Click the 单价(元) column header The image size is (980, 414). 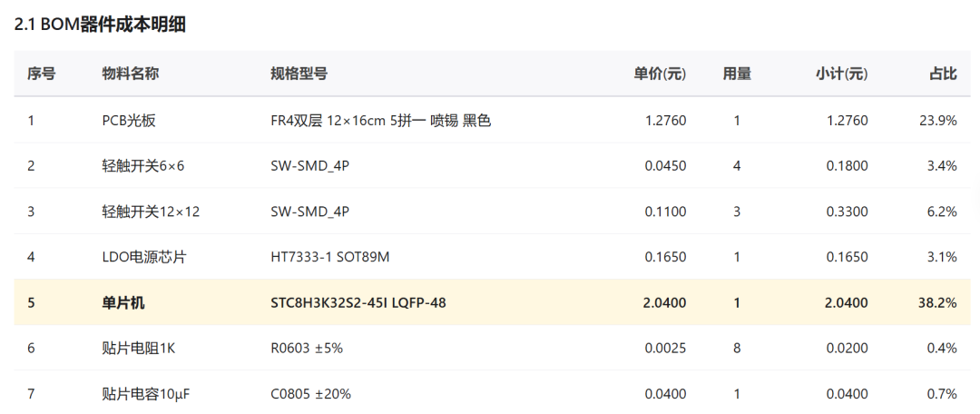[x=660, y=74]
